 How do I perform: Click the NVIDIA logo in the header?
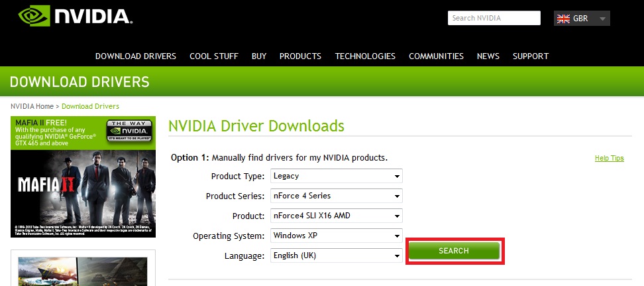pyautogui.click(x=75, y=16)
